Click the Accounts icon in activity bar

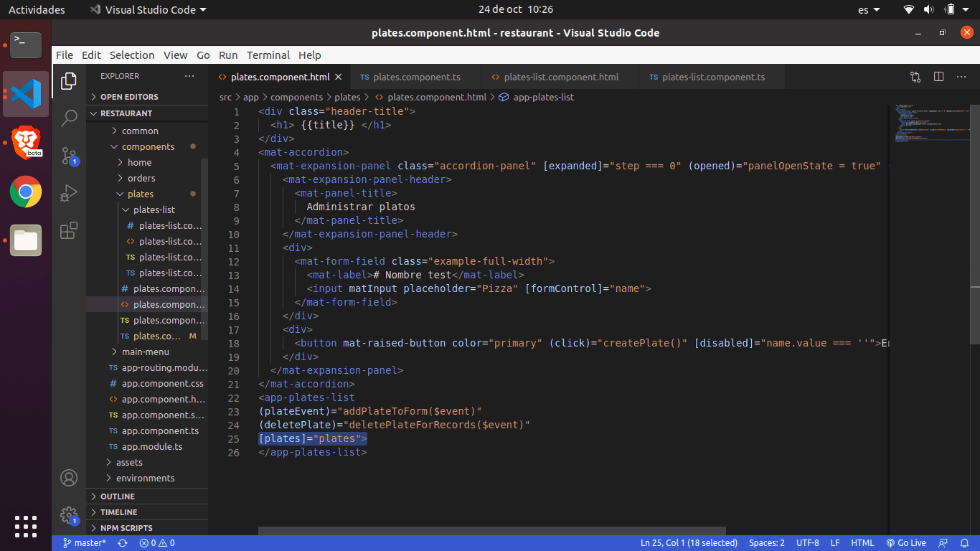pyautogui.click(x=69, y=478)
